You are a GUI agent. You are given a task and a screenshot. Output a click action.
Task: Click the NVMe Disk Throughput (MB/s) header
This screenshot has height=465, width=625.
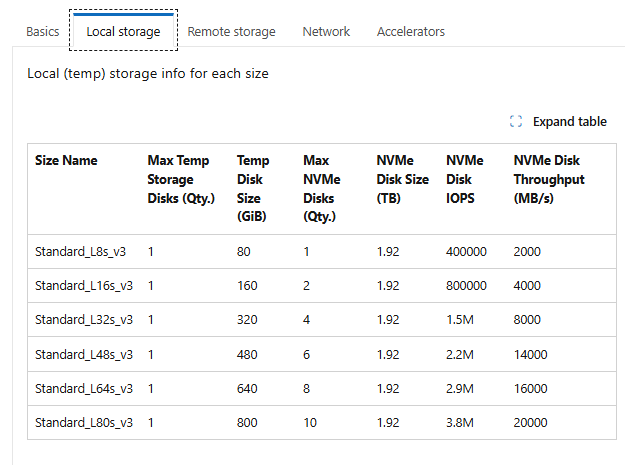click(x=549, y=179)
